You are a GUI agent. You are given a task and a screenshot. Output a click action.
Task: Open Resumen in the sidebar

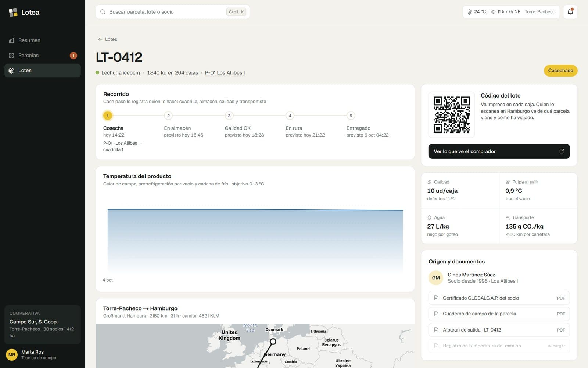click(x=43, y=40)
